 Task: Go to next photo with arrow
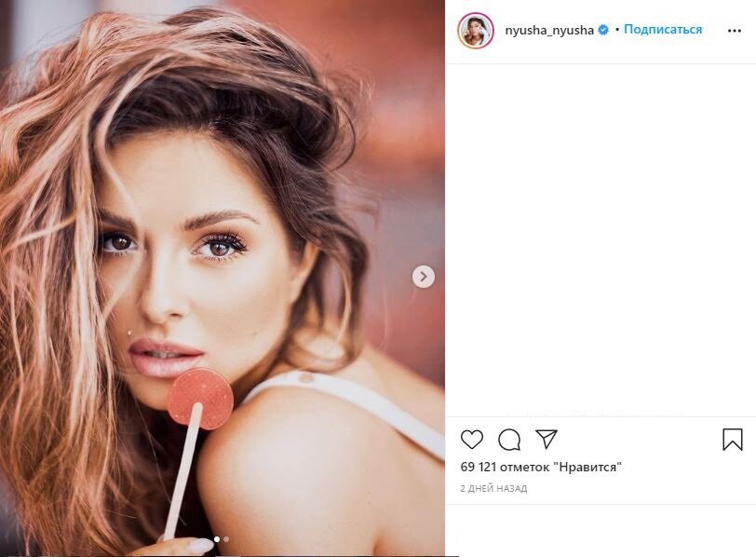pyautogui.click(x=424, y=277)
